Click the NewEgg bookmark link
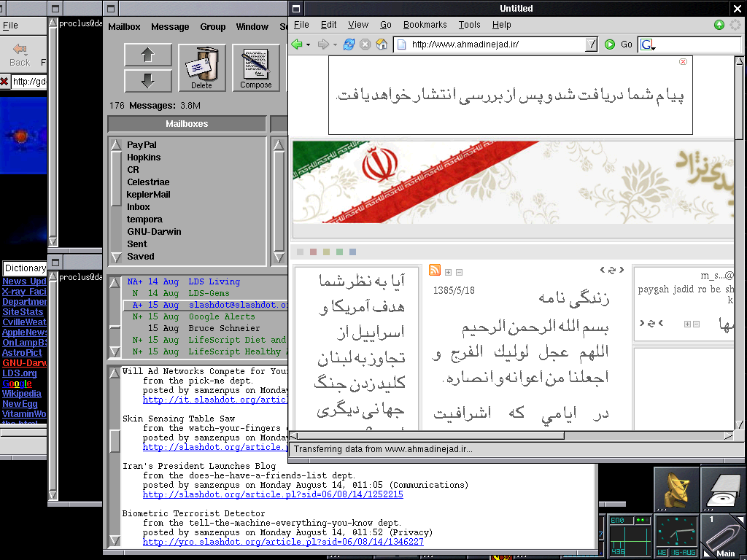The height and width of the screenshot is (560, 747). 20,404
